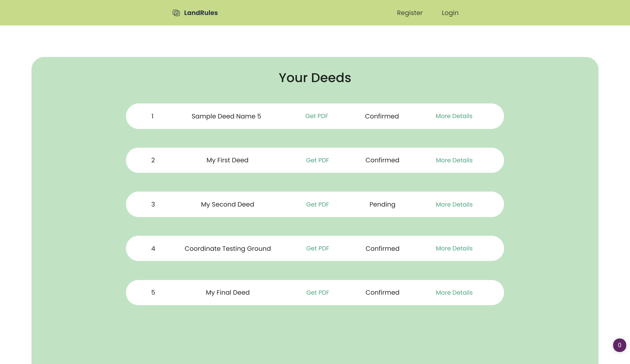
Task: Click the Your Deeds heading
Action: (x=315, y=78)
